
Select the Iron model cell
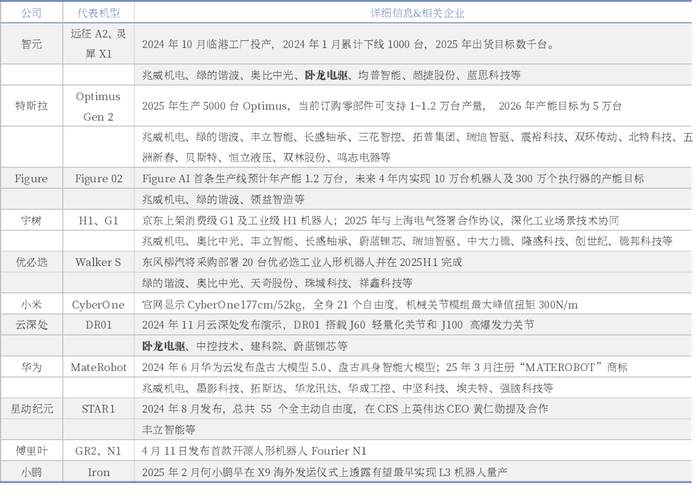(x=98, y=472)
